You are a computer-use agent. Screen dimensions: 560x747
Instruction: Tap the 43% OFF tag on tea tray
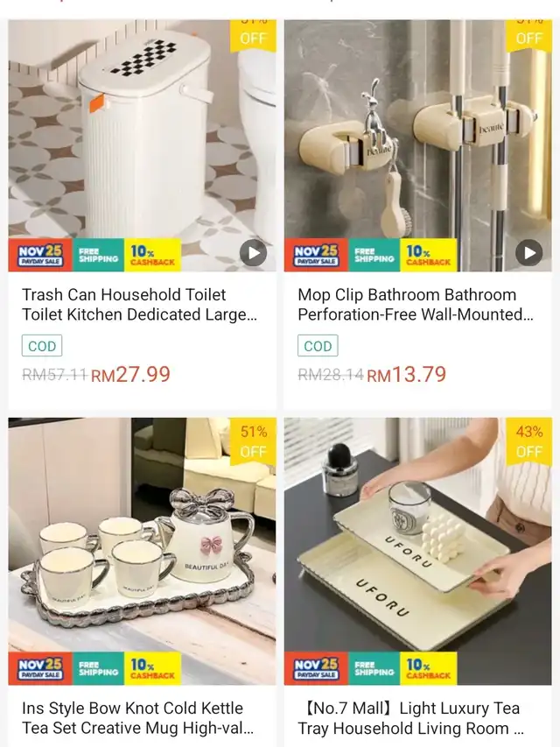[x=529, y=441]
